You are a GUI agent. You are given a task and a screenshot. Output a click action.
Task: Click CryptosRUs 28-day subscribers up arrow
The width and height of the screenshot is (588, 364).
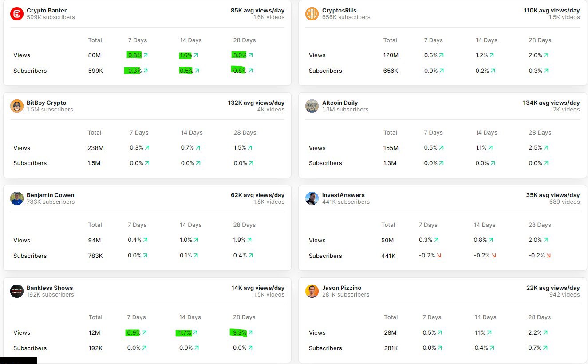tap(546, 71)
